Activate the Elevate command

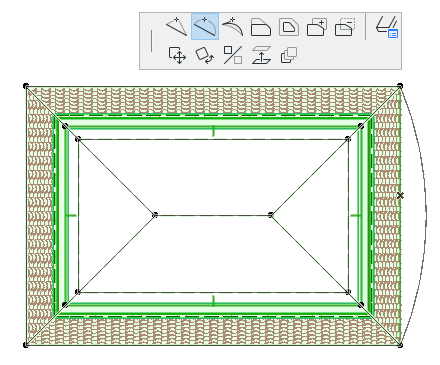click(x=261, y=55)
